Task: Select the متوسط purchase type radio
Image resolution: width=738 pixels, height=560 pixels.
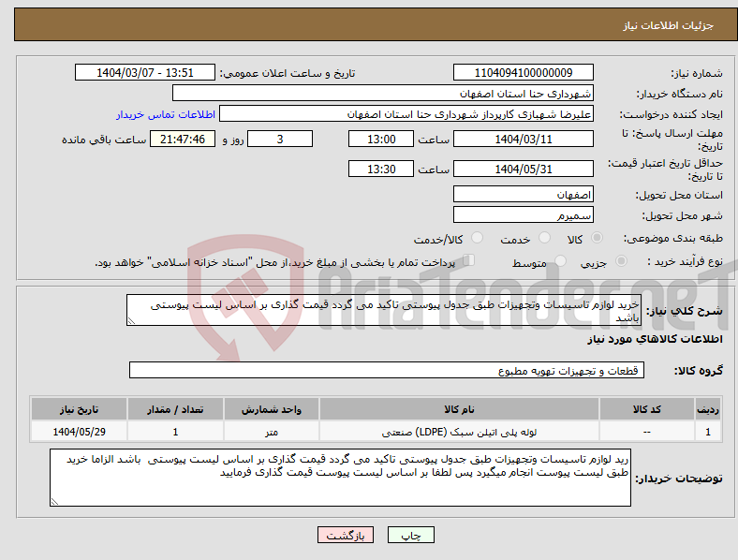Action: tap(561, 260)
